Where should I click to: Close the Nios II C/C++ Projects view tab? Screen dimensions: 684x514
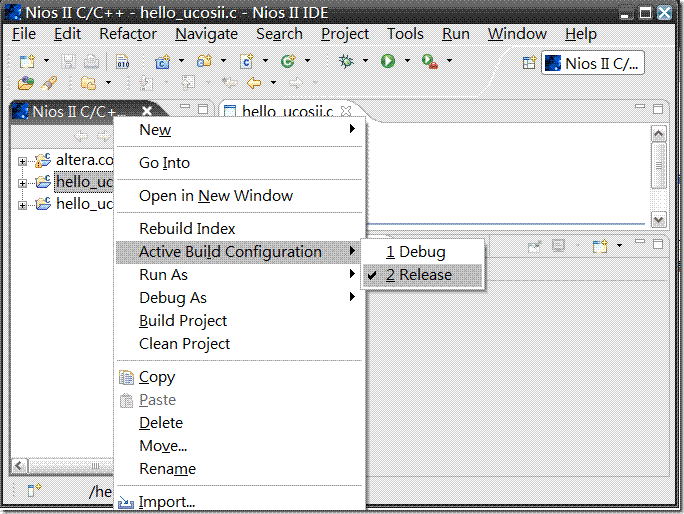147,111
